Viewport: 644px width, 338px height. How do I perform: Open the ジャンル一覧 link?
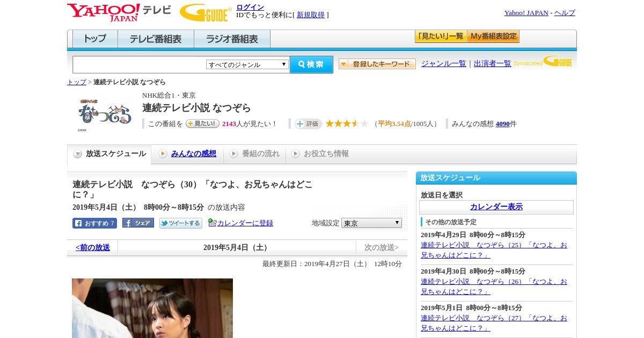(x=444, y=64)
